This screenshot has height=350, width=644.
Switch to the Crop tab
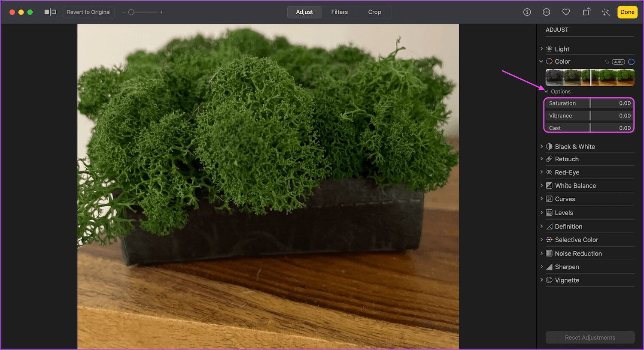[x=374, y=12]
